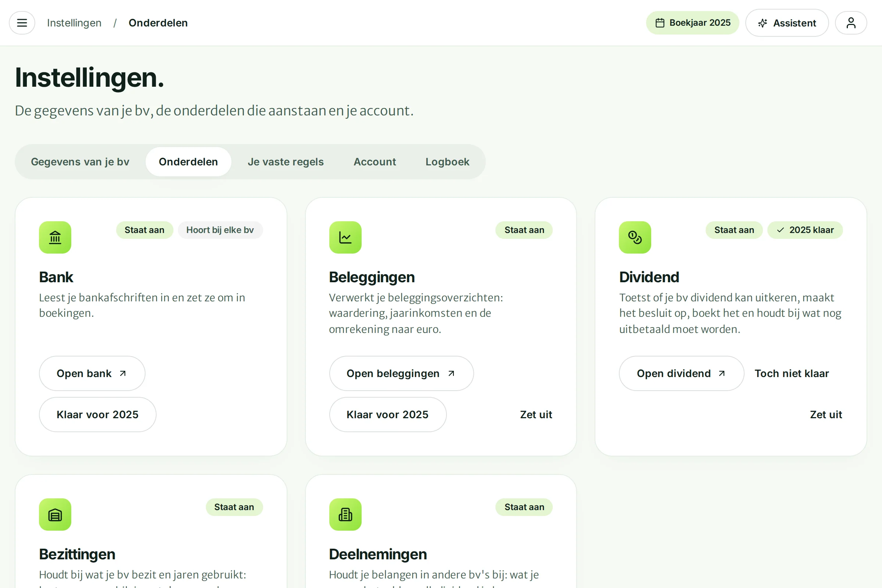The height and width of the screenshot is (588, 882).
Task: Mark Beleggingen as Klaar voor 2025
Action: coord(388,415)
